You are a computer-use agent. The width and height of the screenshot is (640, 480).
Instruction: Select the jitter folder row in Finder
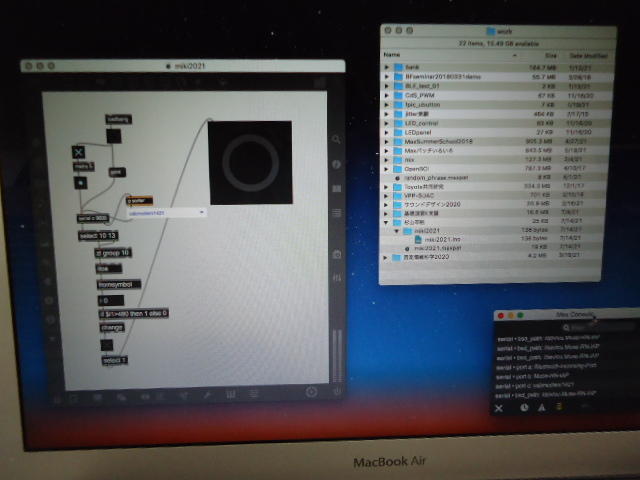pos(496,114)
